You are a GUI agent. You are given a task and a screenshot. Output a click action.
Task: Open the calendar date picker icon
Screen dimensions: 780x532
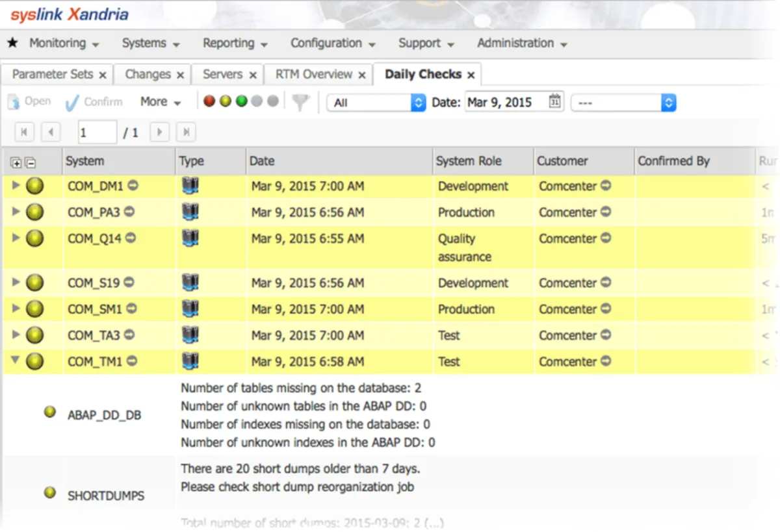(x=554, y=101)
